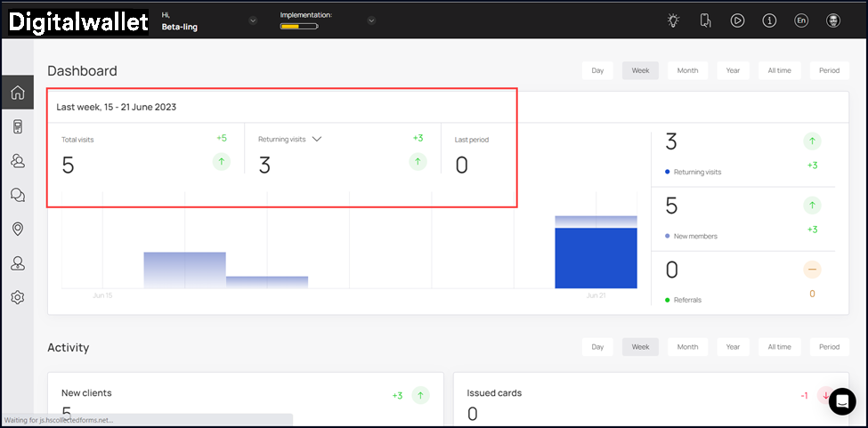The width and height of the screenshot is (868, 428).
Task: Expand the Returning visits chevron
Action: coord(317,139)
